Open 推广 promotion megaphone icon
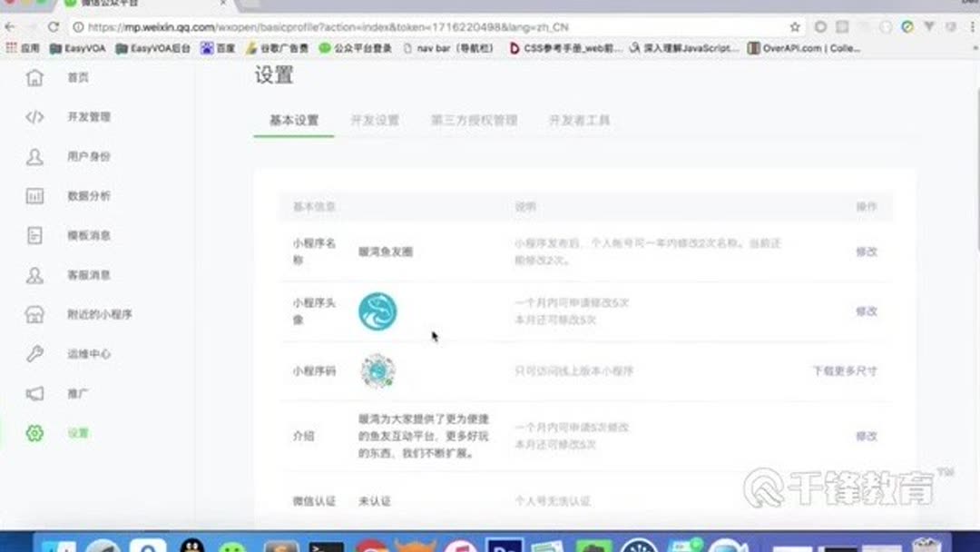The image size is (980, 552). [x=34, y=393]
